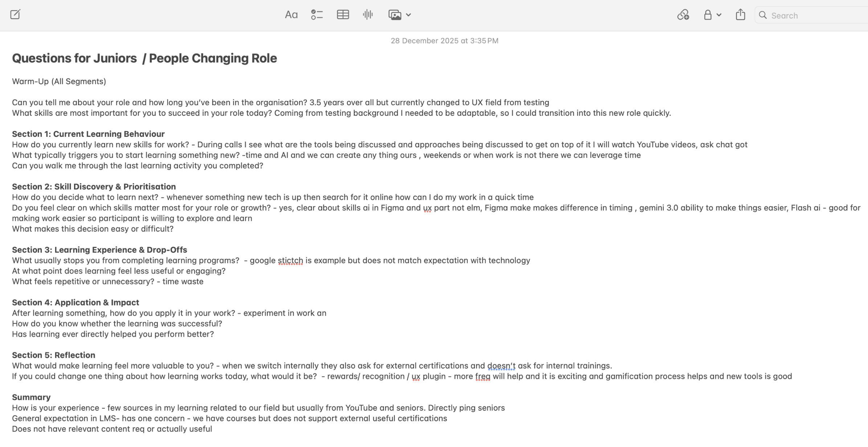The height and width of the screenshot is (447, 868).
Task: Click the underlined word "freq" in Reflection
Action: pyautogui.click(x=483, y=376)
